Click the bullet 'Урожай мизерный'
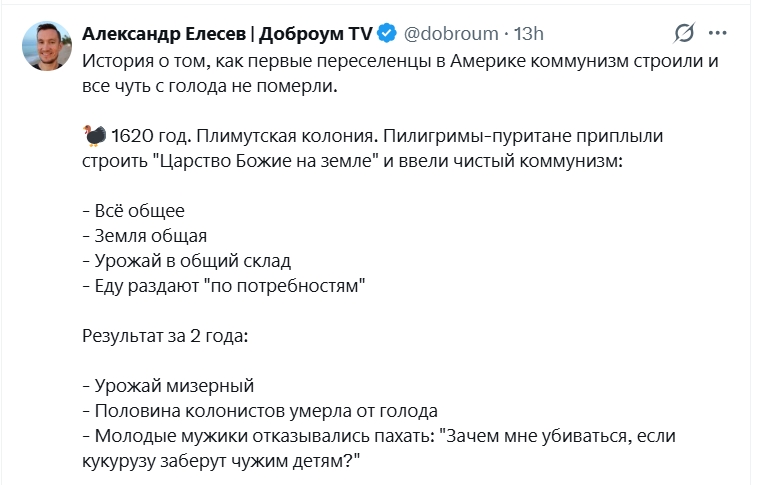 coord(168,386)
